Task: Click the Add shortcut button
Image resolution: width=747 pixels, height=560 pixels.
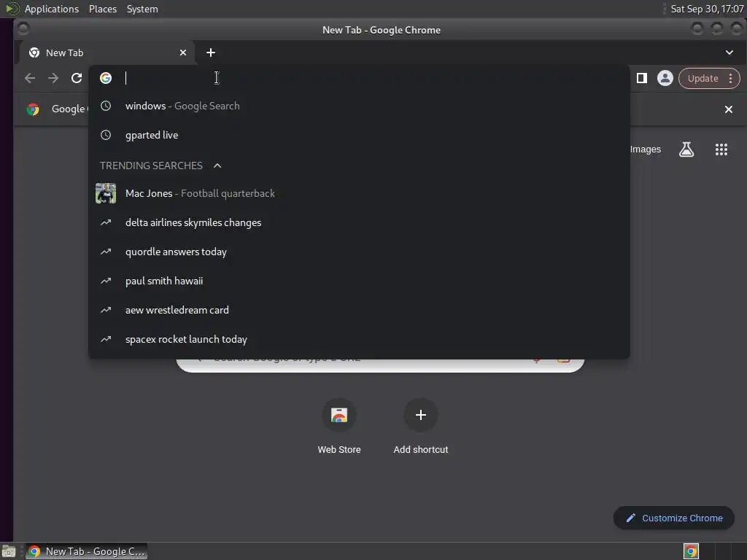Action: [421, 426]
